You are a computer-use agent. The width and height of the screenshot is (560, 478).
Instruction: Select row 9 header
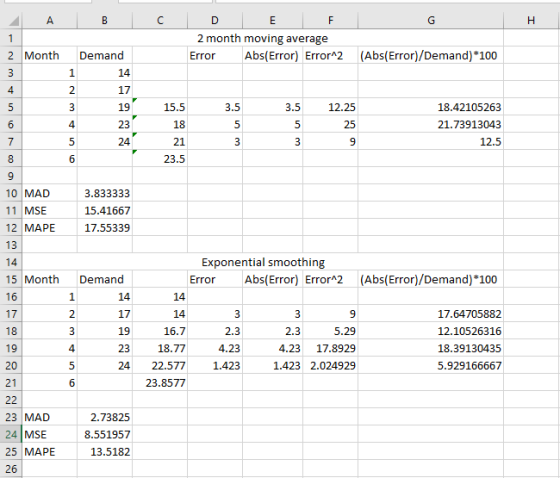11,176
